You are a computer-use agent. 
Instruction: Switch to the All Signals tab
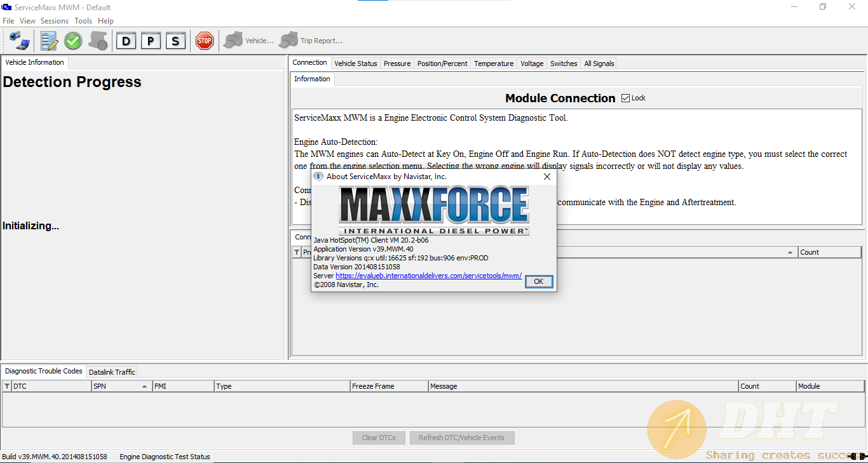[599, 64]
